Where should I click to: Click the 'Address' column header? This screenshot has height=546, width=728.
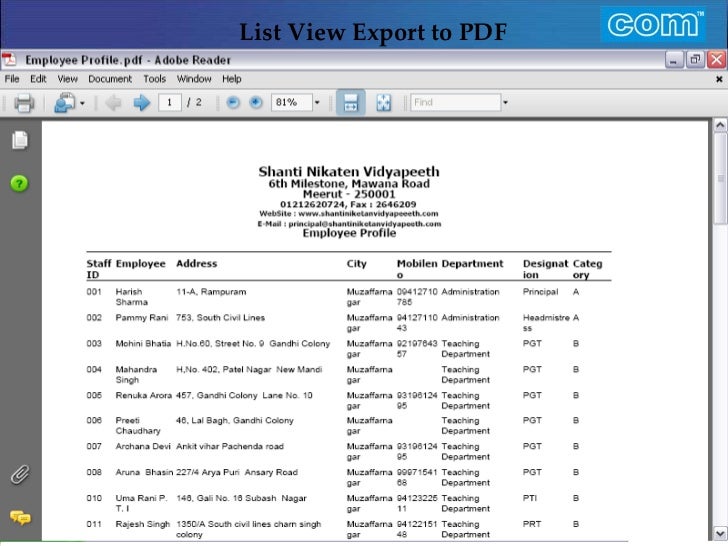click(x=196, y=264)
